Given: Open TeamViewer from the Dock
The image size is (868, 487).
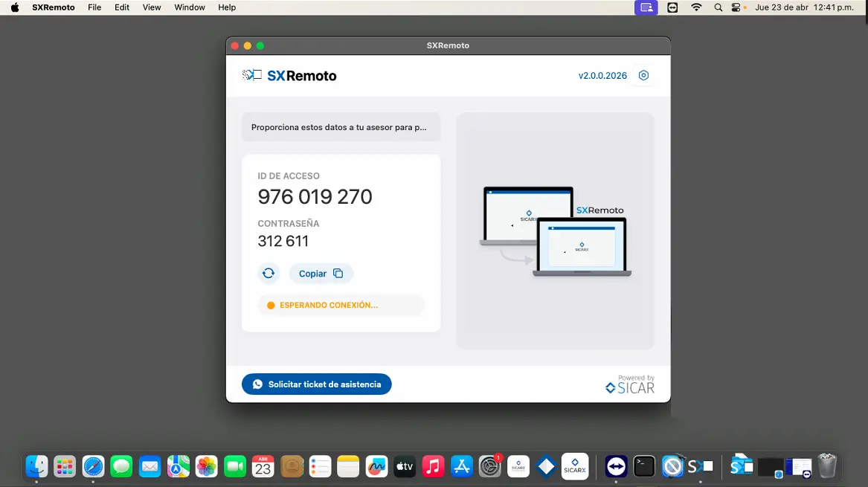Looking at the screenshot, I should coord(616,466).
